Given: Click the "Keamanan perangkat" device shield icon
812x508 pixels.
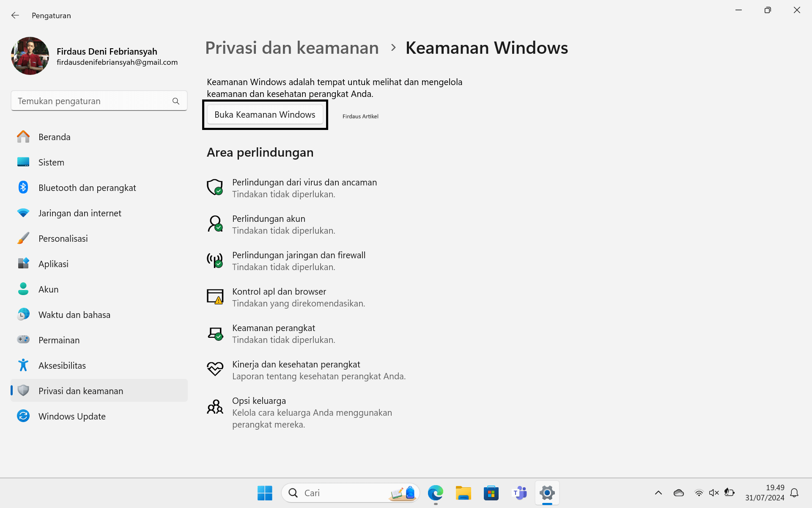Looking at the screenshot, I should coord(215,333).
